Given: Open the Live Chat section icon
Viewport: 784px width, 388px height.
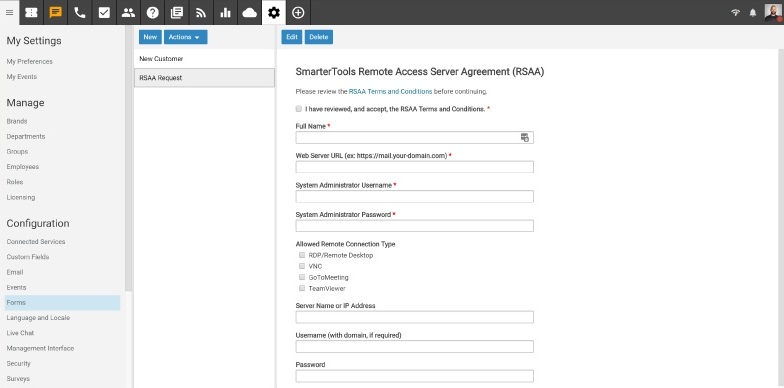Looking at the screenshot, I should click(56, 12).
